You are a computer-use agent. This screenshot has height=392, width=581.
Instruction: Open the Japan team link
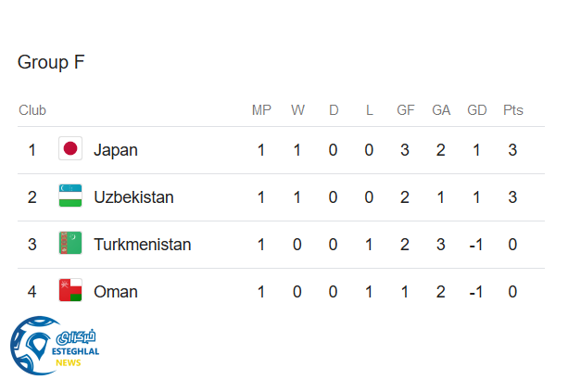[x=116, y=149]
